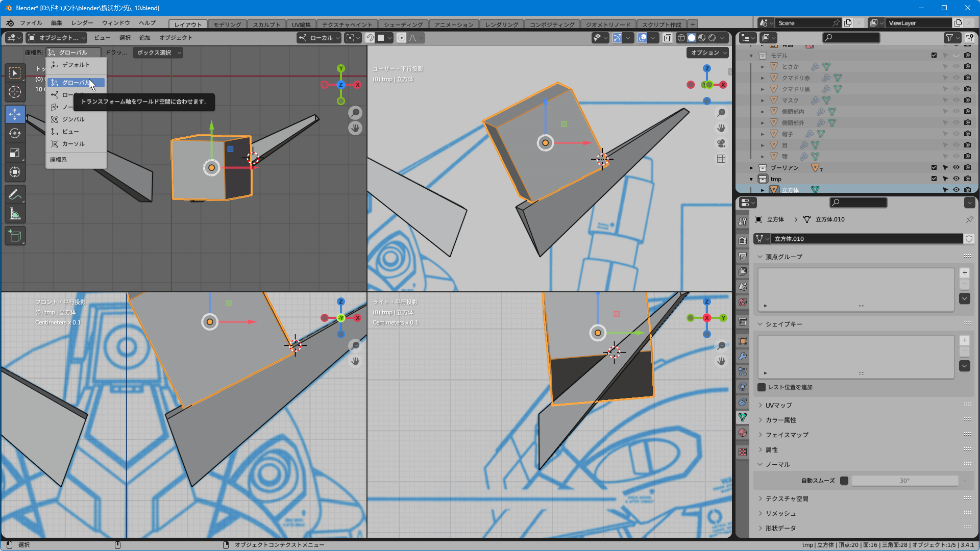Screen dimensions: 980x551
Task: Expand the ブーリアン collection in outliner
Action: click(x=751, y=168)
